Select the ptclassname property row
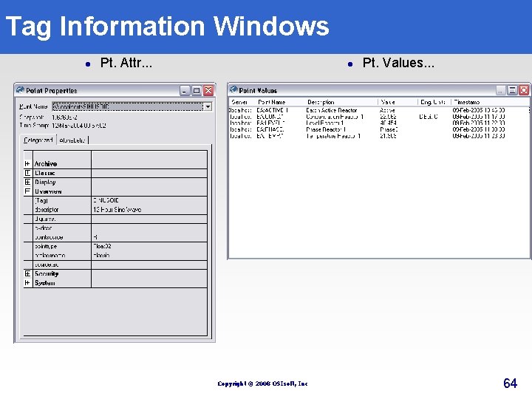Screen dimensions: 532x399 pyautogui.click(x=115, y=255)
